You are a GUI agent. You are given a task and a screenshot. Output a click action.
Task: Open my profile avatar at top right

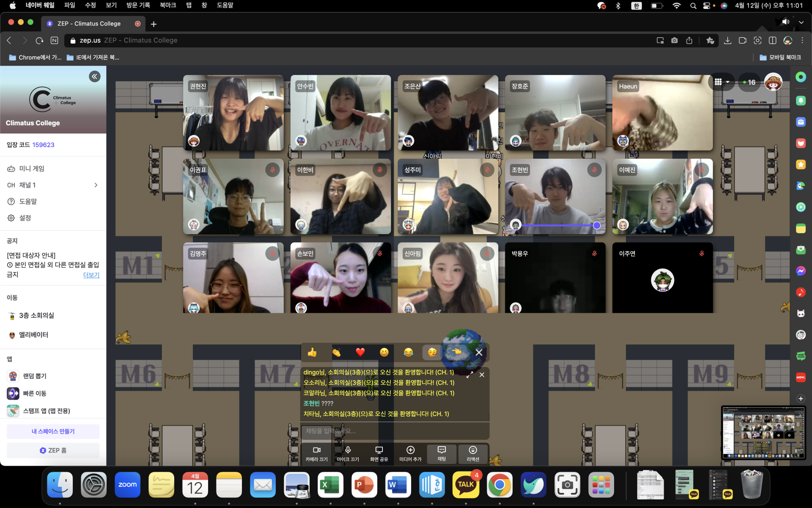click(773, 82)
